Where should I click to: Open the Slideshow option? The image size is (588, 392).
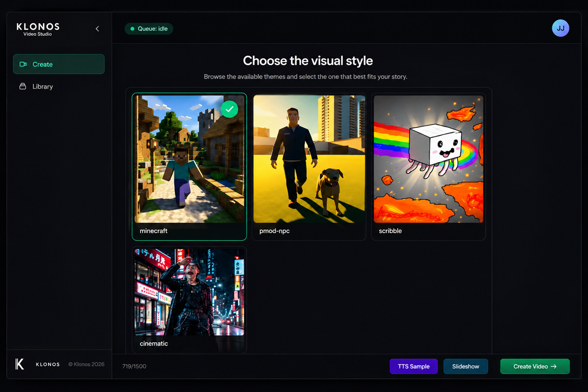point(466,367)
